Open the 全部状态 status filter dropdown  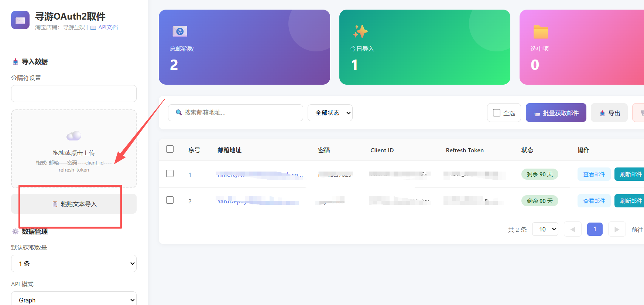[x=330, y=113]
